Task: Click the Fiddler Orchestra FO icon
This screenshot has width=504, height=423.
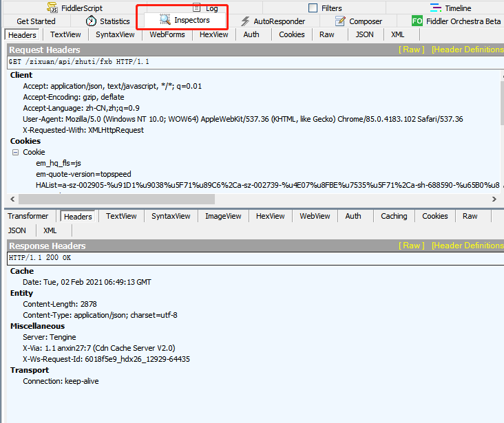Action: coord(417,21)
